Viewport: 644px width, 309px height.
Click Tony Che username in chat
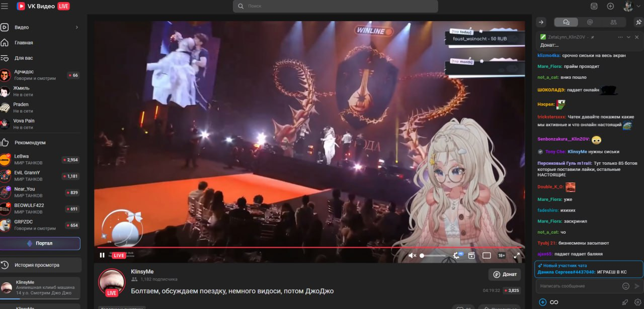[x=555, y=151]
